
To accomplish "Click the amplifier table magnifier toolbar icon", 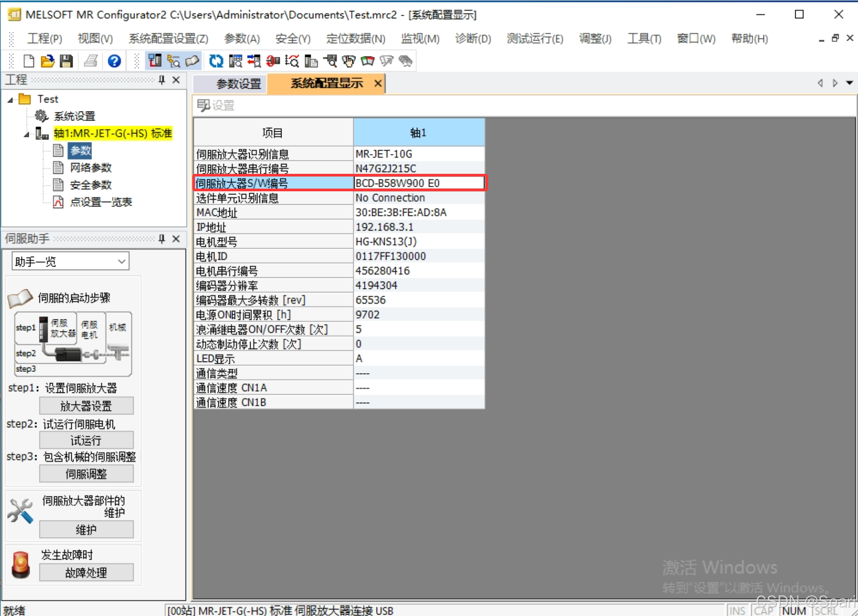I will pos(235,61).
